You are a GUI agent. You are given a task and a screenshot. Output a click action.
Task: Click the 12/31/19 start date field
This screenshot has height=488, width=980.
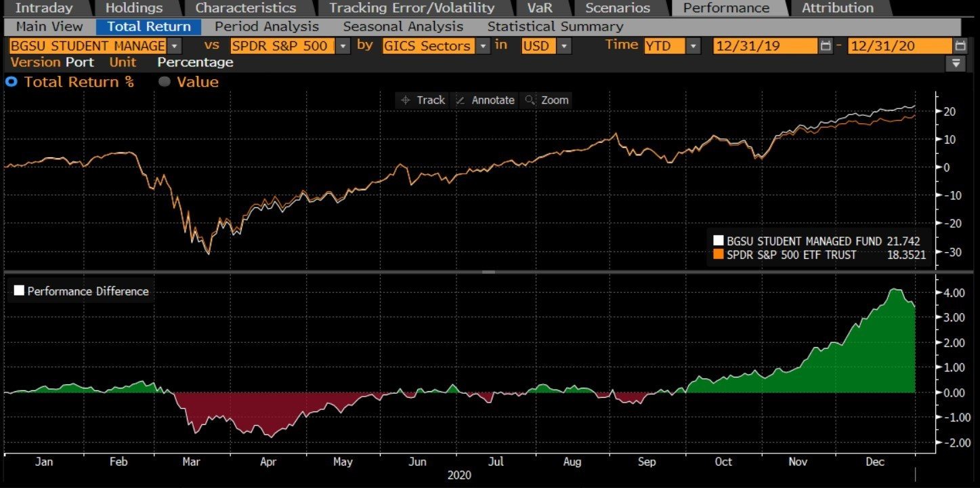(765, 46)
